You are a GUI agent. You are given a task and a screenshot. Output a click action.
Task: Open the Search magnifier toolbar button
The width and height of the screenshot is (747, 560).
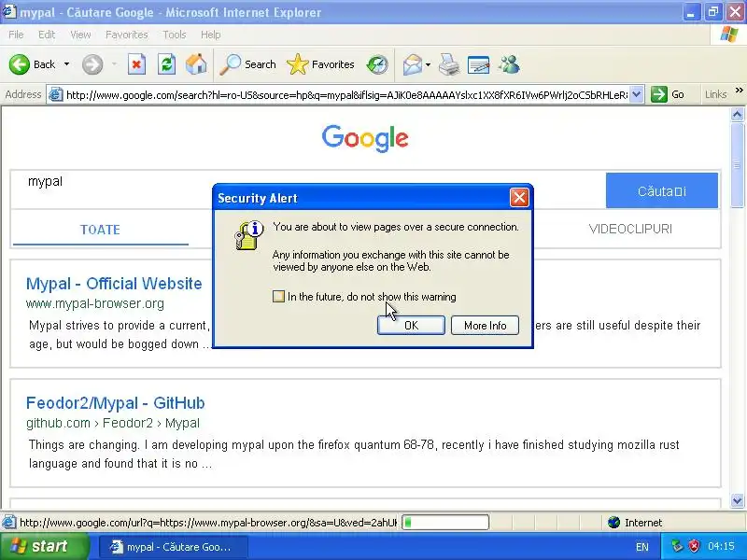coord(247,64)
